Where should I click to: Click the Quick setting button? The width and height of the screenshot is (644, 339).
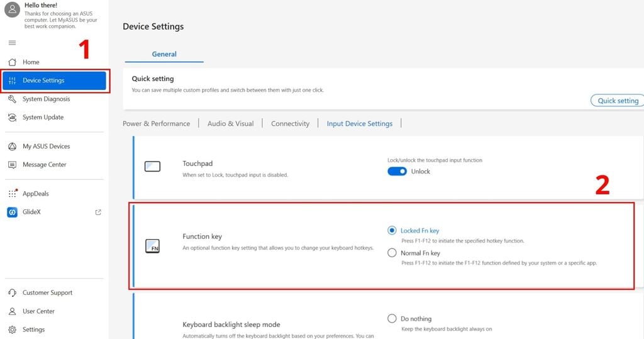[x=617, y=101]
